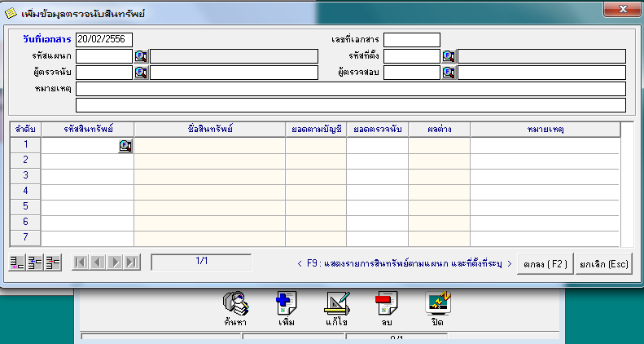
Task: Click the ลบ delete icon
Action: [x=384, y=302]
